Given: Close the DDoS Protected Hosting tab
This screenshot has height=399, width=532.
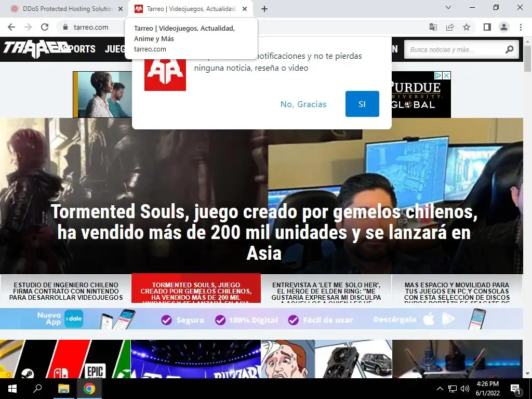Looking at the screenshot, I should click(121, 9).
